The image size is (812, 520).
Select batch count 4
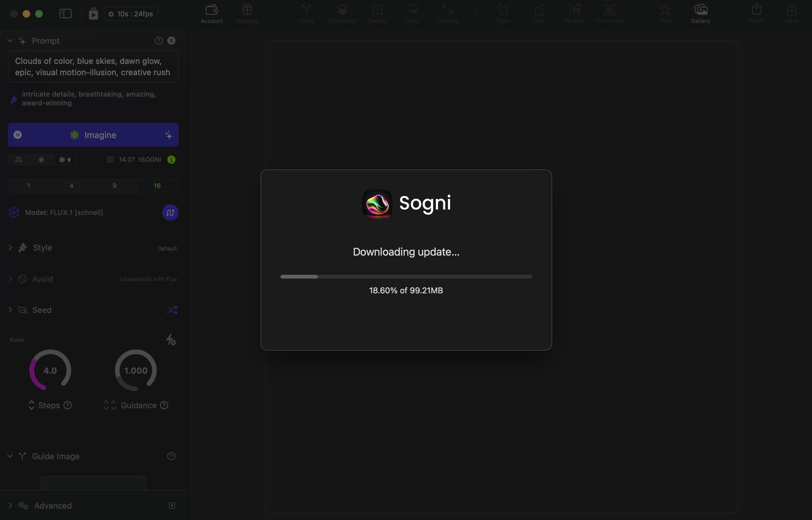(71, 186)
